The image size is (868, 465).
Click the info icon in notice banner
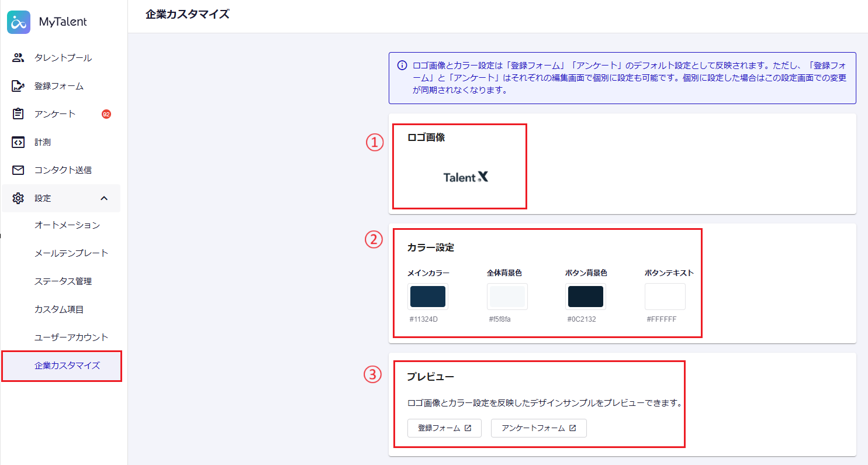pos(402,66)
